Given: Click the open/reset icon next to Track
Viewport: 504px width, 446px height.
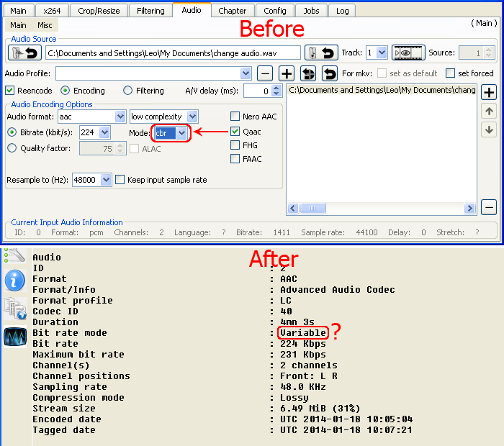Looking at the screenshot, I should point(321,53).
